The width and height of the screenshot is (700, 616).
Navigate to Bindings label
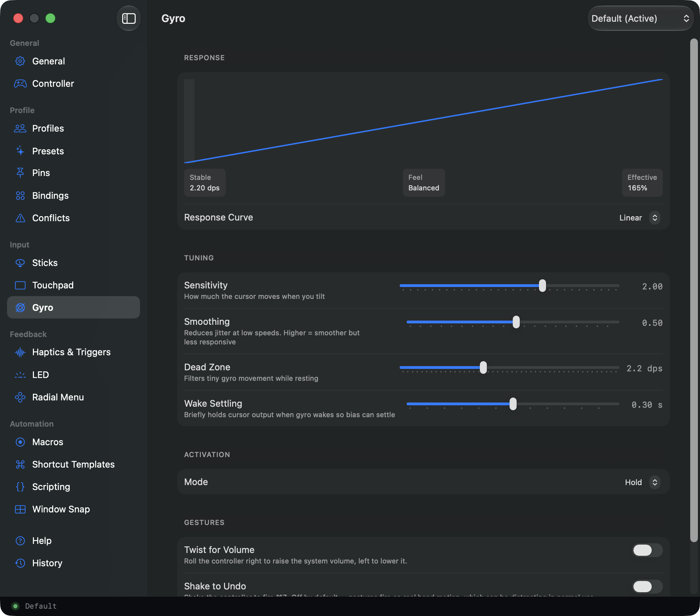coord(50,196)
